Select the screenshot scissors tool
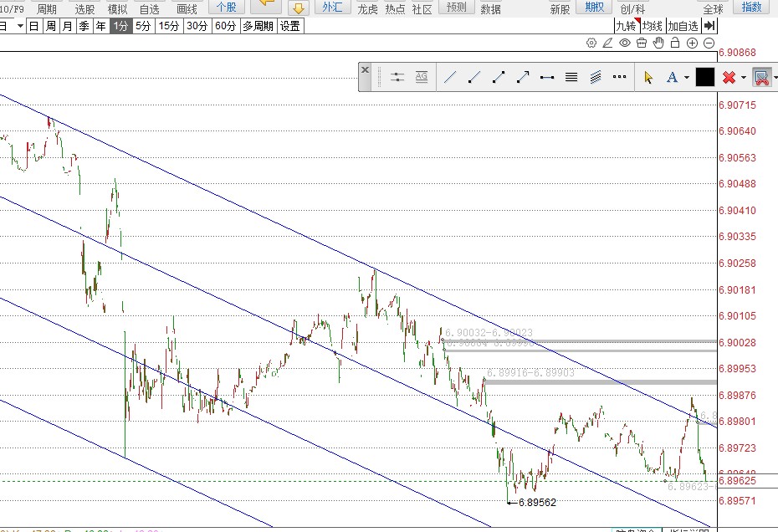Image resolution: width=778 pixels, height=532 pixels. coord(762,78)
